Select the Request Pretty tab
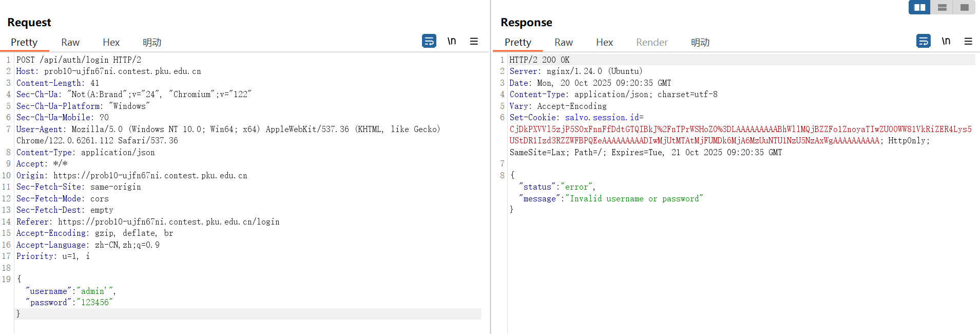 24,43
